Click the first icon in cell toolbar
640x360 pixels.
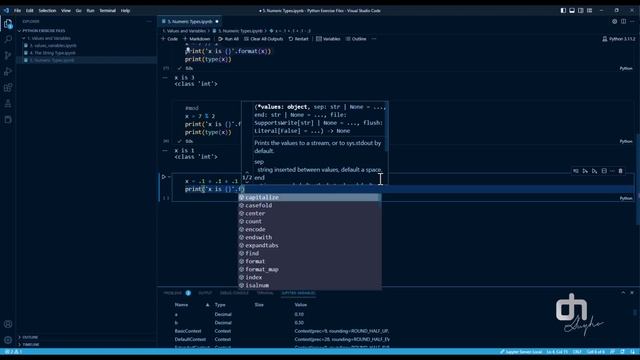pos(576,171)
